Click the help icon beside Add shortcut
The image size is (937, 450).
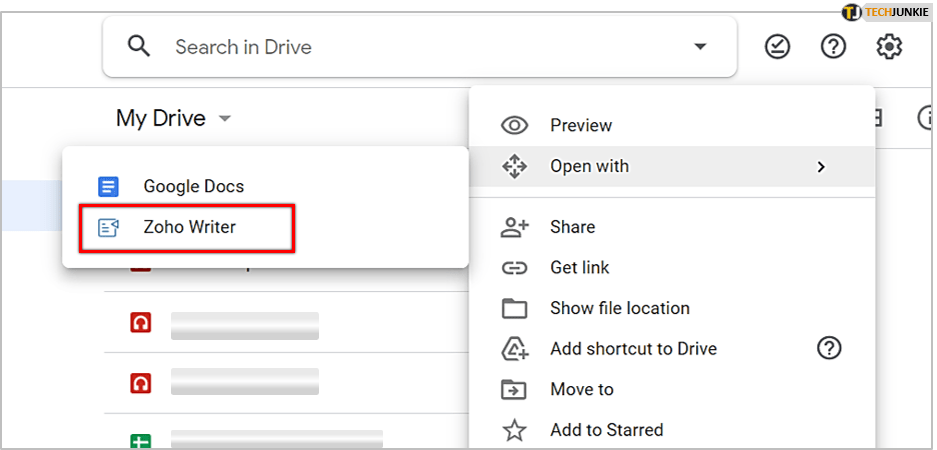829,348
